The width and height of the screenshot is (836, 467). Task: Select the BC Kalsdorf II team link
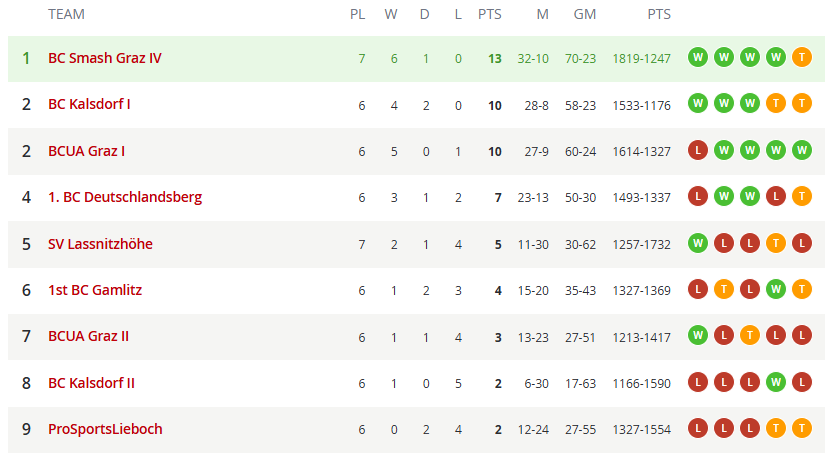[91, 382]
